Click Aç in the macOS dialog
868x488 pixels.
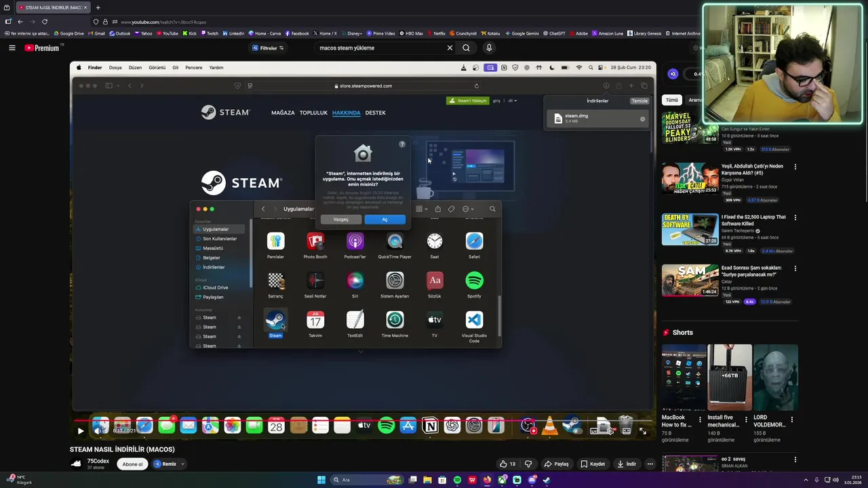coord(384,219)
